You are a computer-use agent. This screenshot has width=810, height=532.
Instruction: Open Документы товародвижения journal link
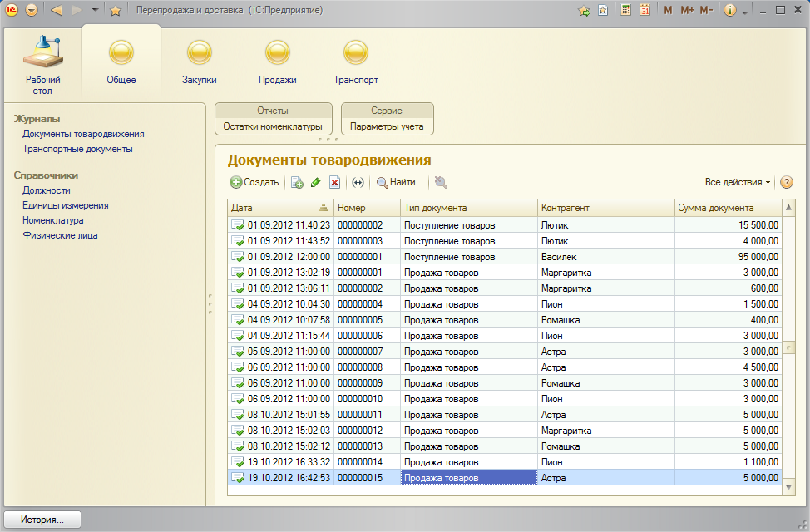(x=83, y=134)
